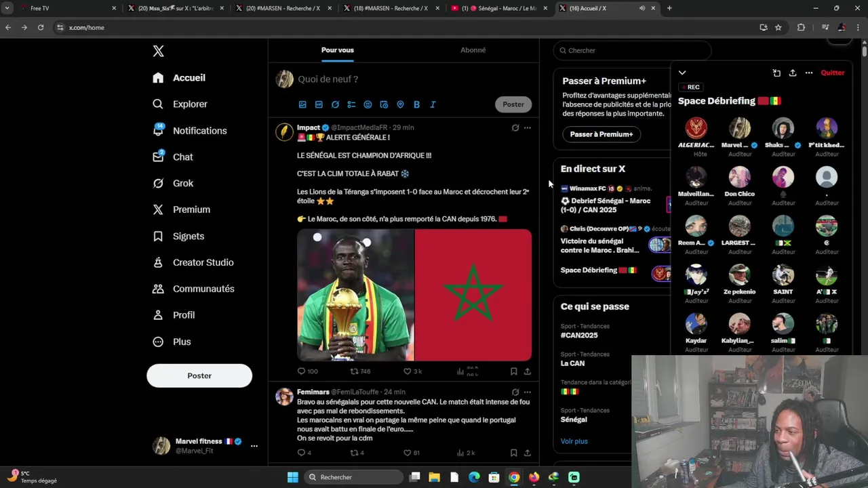The height and width of the screenshot is (488, 868).
Task: Schedule the post with calendar icon
Action: [384, 104]
